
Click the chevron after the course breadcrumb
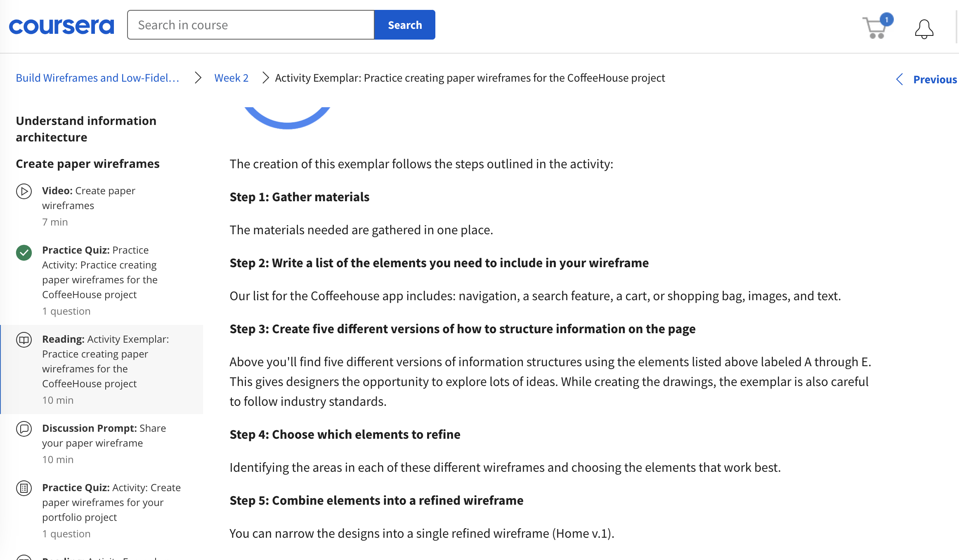tap(198, 78)
